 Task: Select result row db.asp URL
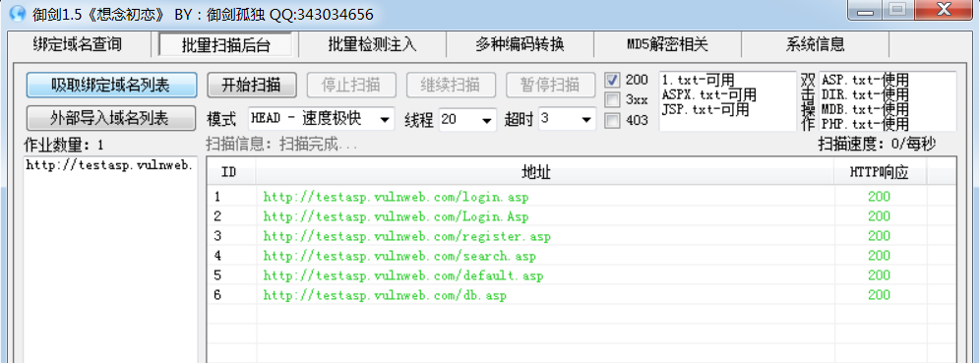(385, 295)
